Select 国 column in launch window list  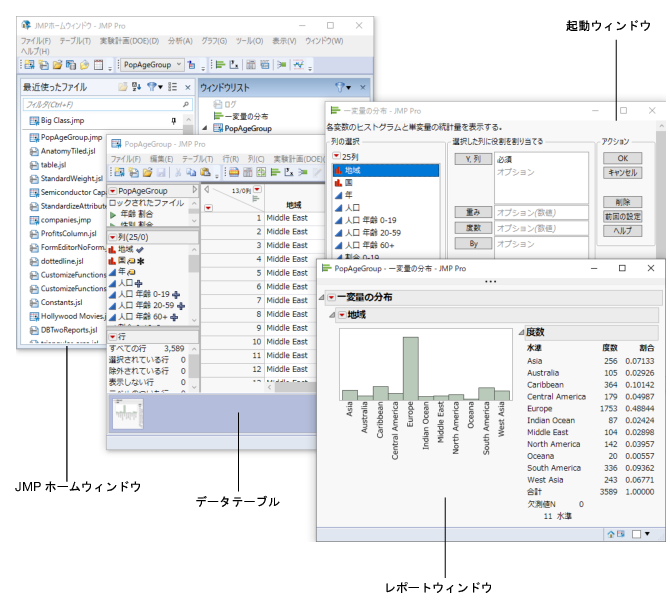(x=386, y=182)
